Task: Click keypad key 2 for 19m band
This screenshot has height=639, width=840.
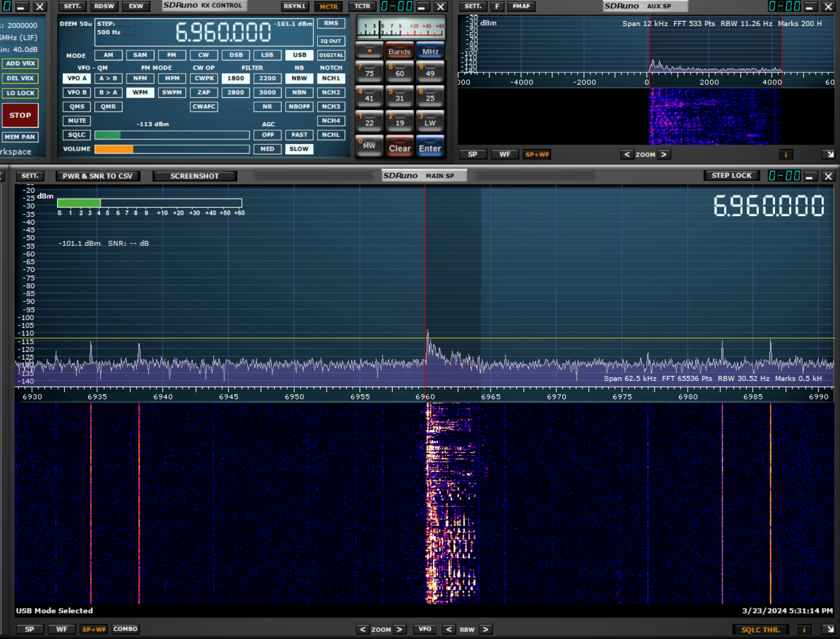Action: click(400, 121)
